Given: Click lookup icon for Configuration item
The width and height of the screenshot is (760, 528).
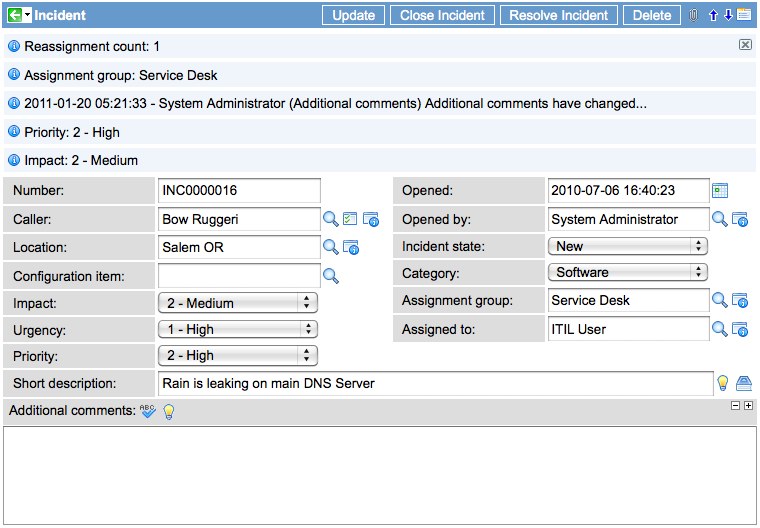Looking at the screenshot, I should click(x=330, y=275).
